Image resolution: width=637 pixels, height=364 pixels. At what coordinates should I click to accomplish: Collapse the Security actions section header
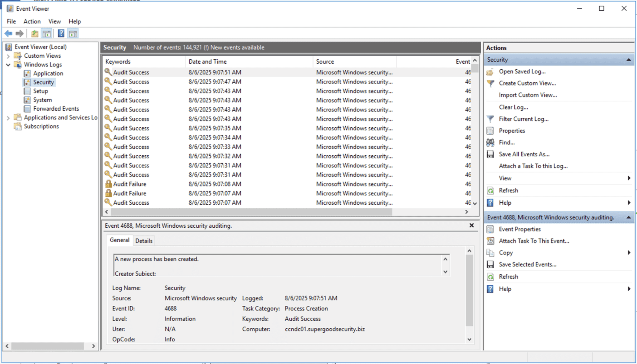(x=628, y=60)
